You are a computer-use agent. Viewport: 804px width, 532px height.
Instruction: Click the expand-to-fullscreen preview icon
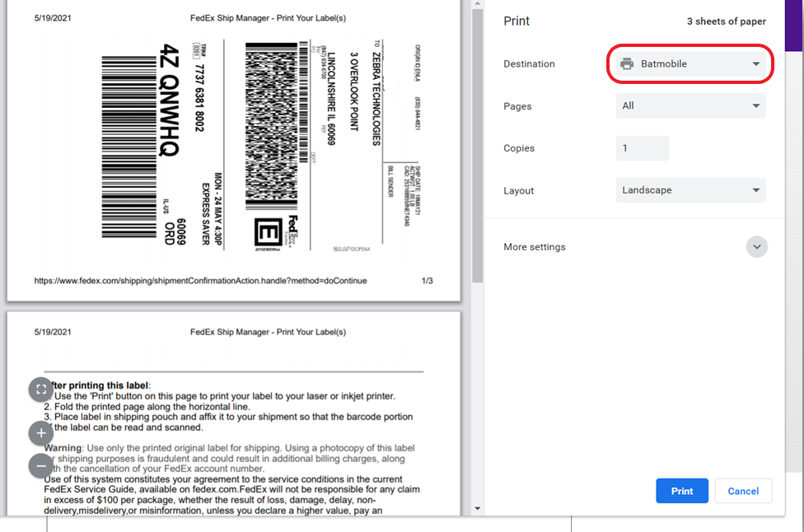(40, 389)
